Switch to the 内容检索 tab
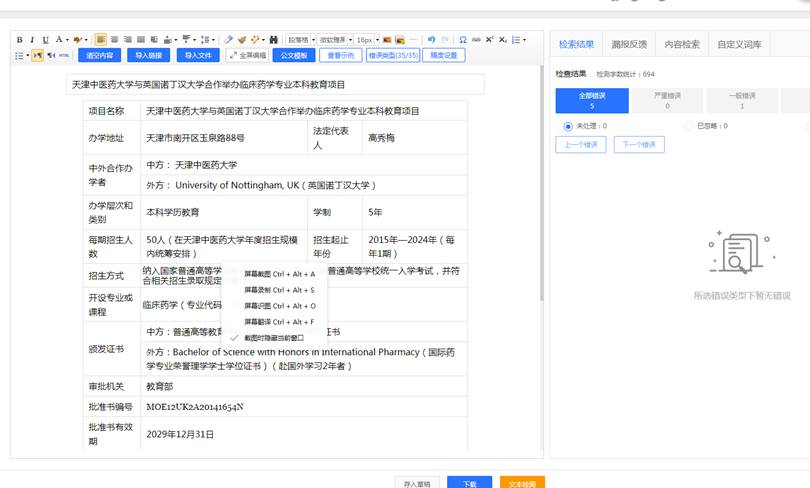Image resolution: width=810 pixels, height=488 pixels. 682,44
